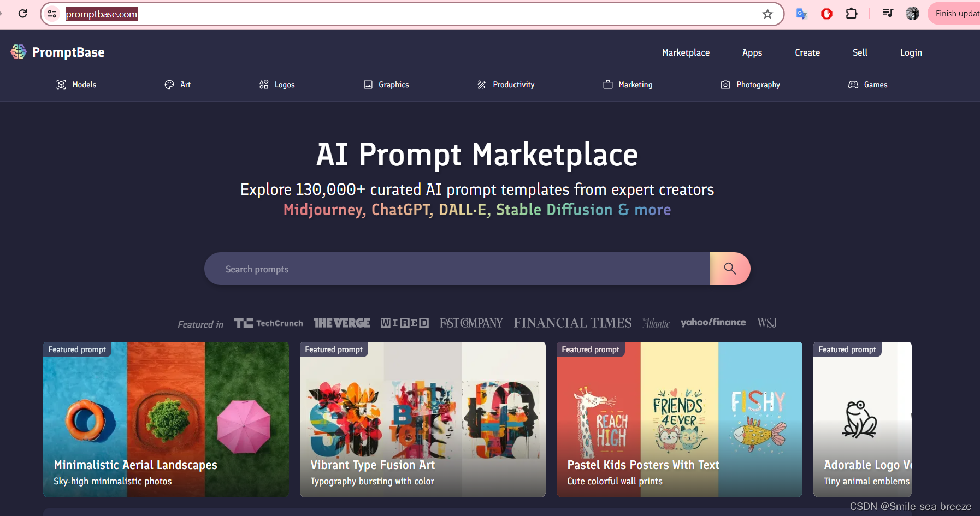Open the Adorable Logo frog card
Viewport: 980px width, 516px height.
point(863,419)
